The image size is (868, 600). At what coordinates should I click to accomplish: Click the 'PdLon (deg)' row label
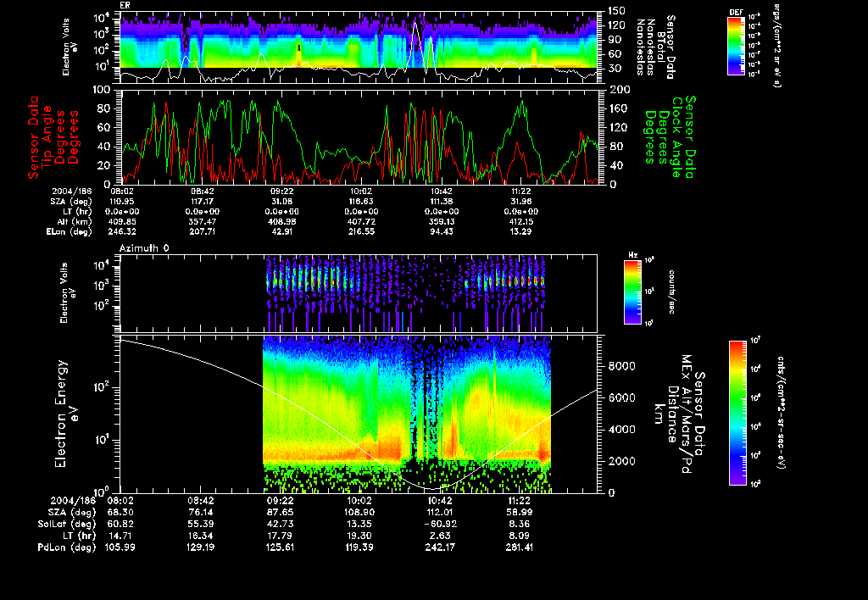pyautogui.click(x=67, y=547)
